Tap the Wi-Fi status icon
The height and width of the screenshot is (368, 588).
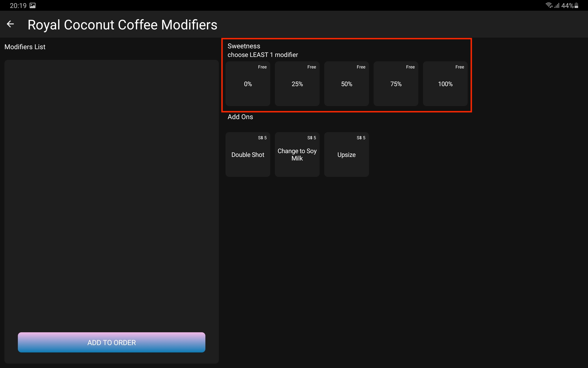[549, 5]
